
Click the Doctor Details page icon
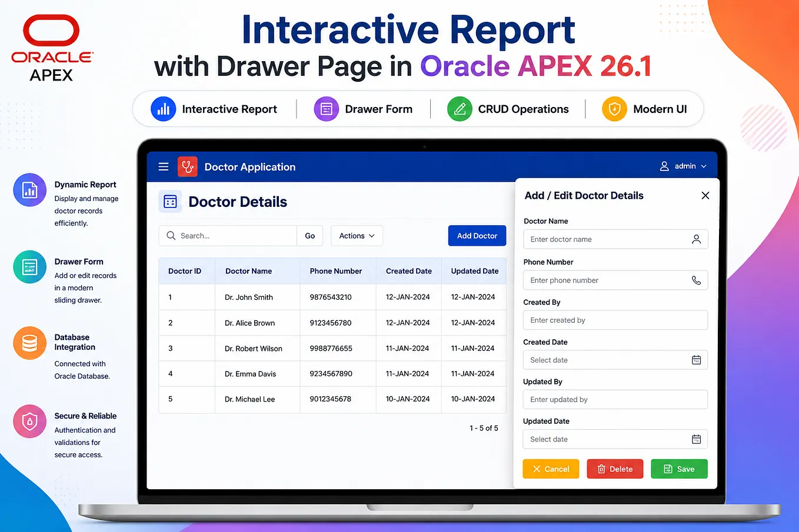(x=170, y=202)
